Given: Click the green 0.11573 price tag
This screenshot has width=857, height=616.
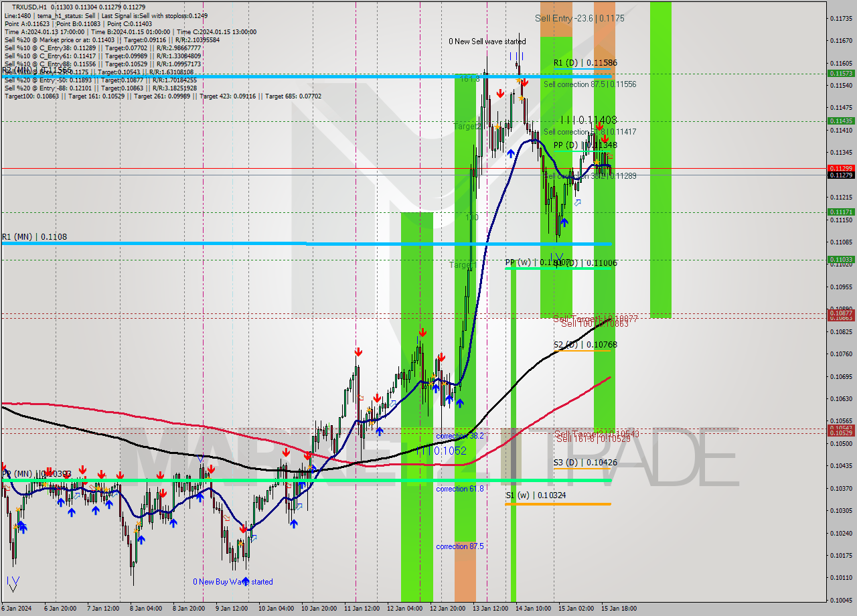Looking at the screenshot, I should pyautogui.click(x=840, y=73).
